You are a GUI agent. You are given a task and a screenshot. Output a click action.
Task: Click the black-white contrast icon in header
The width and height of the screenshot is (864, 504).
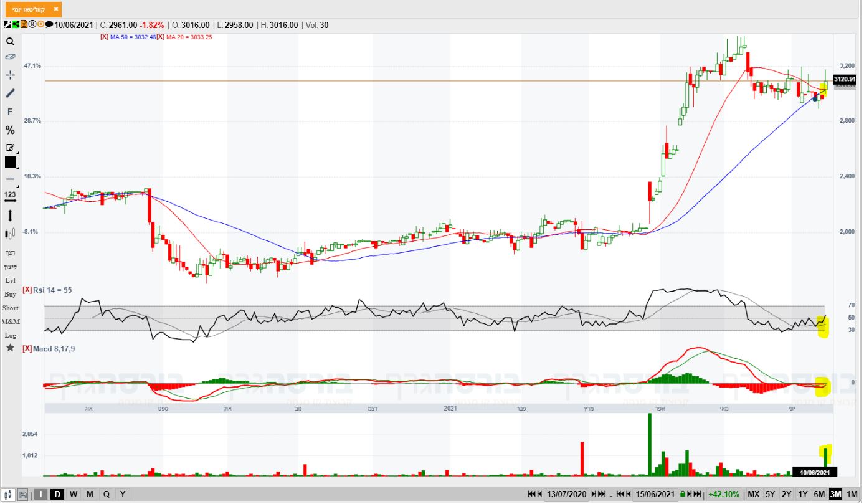[7, 25]
